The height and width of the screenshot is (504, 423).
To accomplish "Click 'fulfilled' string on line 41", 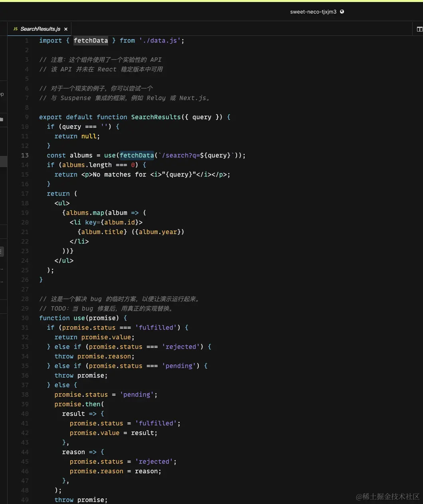I will pos(156,423).
